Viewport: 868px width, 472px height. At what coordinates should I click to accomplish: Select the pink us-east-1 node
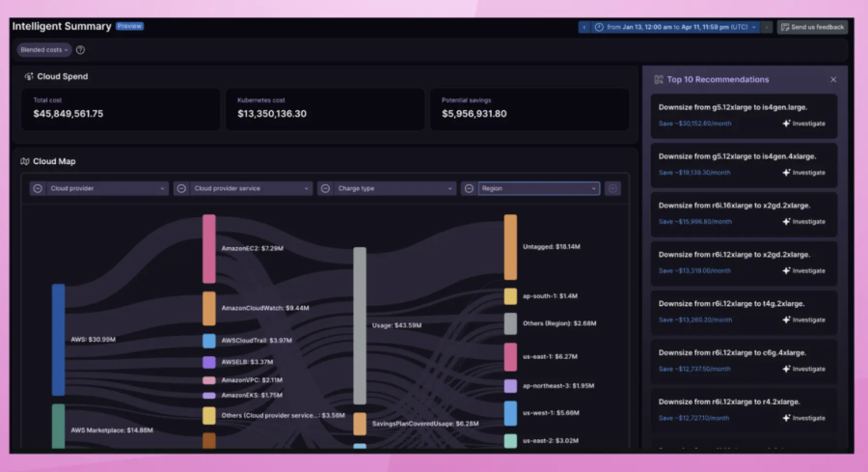510,357
